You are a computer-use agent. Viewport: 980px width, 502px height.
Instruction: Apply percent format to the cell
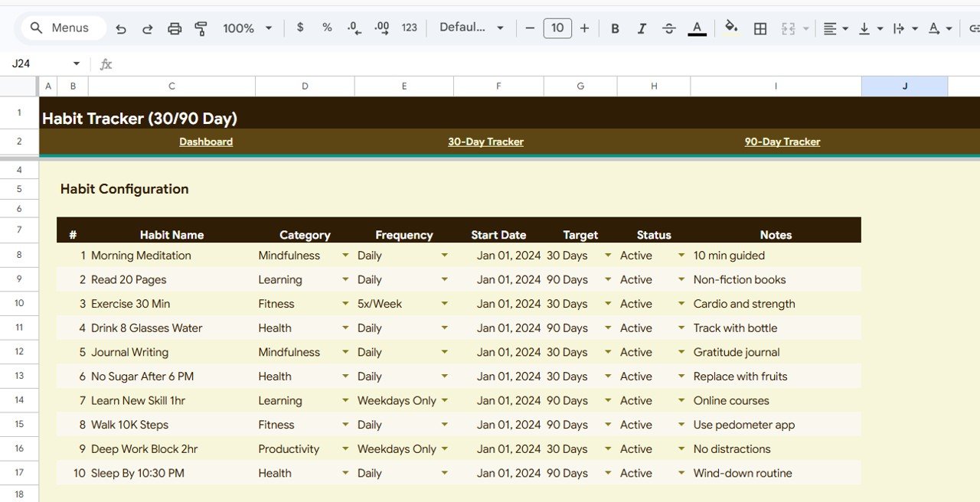[327, 28]
